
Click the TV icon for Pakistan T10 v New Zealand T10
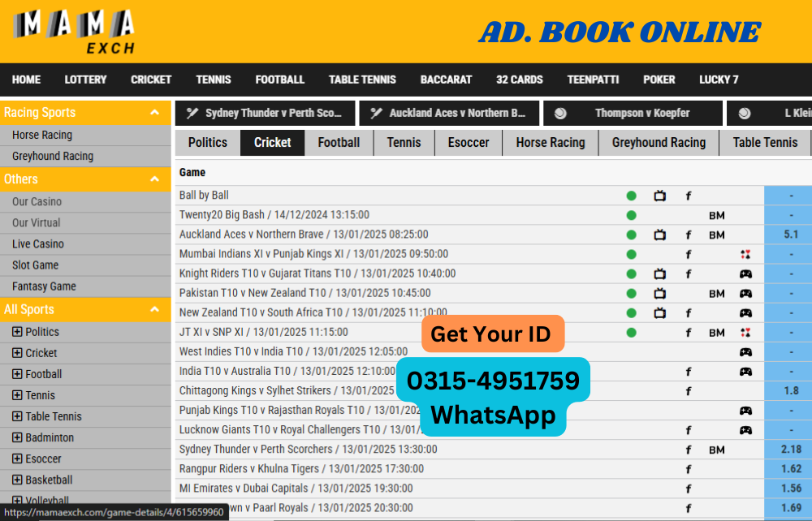click(659, 293)
